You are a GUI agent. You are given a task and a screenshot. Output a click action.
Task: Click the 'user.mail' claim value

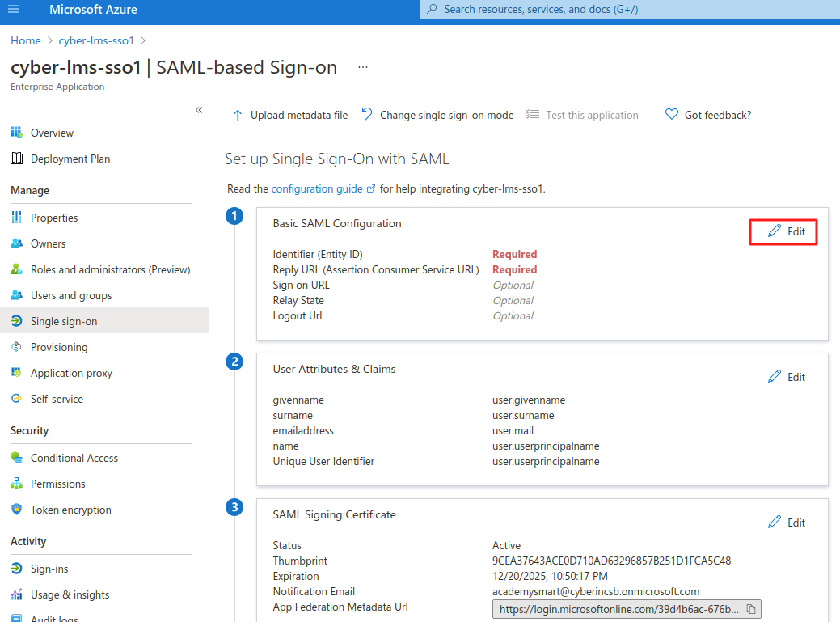tap(513, 430)
